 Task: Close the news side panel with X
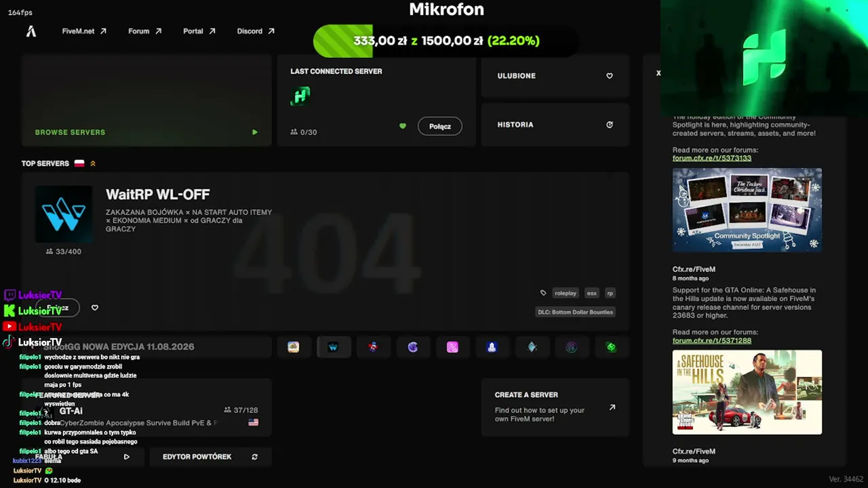[658, 73]
